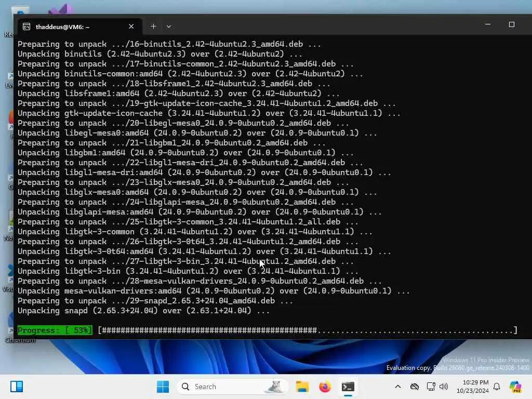Image resolution: width=532 pixels, height=399 pixels.
Task: Open the OneDrive cloud tray icon
Action: coord(414,387)
